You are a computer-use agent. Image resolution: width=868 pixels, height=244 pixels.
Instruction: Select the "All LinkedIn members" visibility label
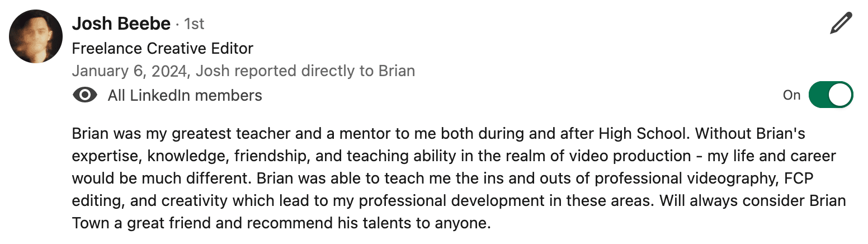[x=185, y=96]
